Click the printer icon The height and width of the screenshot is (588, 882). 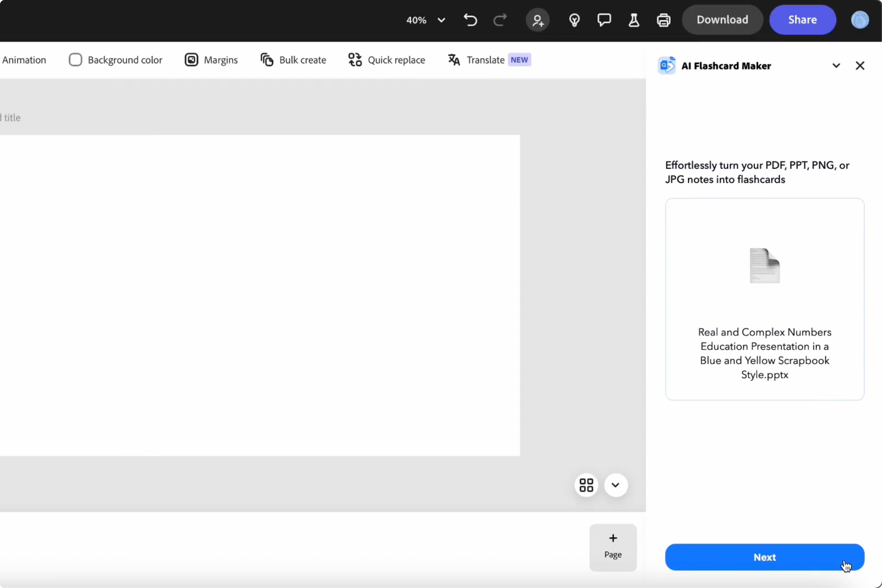(663, 20)
